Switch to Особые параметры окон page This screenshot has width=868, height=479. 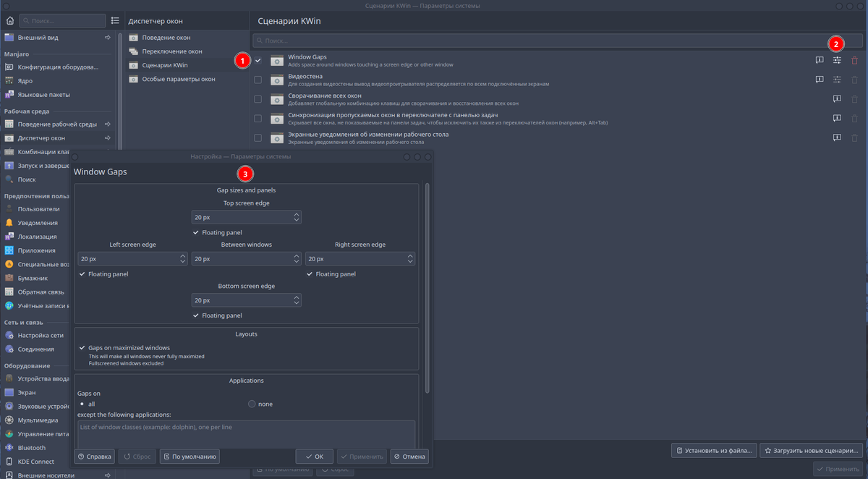pyautogui.click(x=186, y=79)
